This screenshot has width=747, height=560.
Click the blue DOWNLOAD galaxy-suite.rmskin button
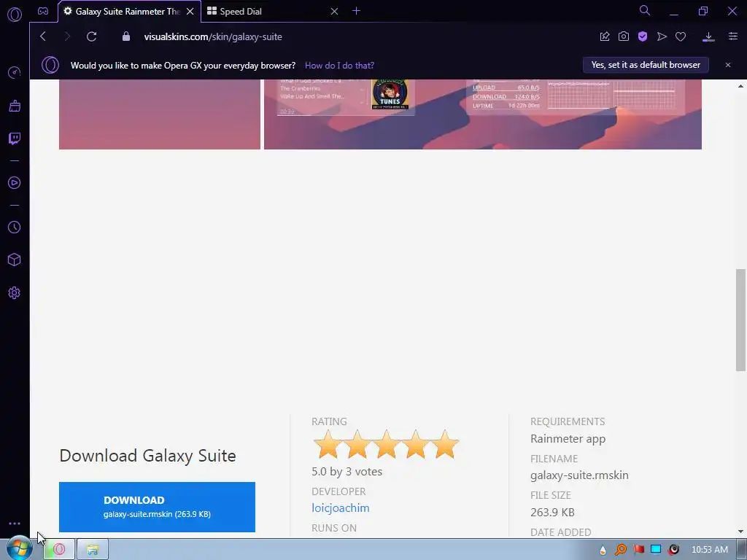pyautogui.click(x=158, y=507)
